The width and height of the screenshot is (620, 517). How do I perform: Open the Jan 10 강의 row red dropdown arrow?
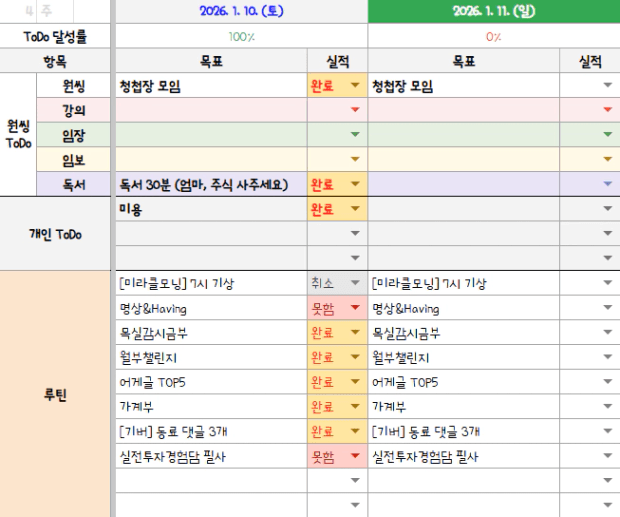point(355,110)
